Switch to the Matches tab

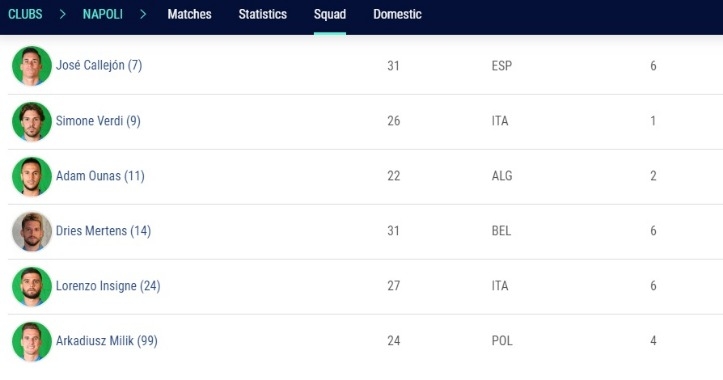(190, 14)
